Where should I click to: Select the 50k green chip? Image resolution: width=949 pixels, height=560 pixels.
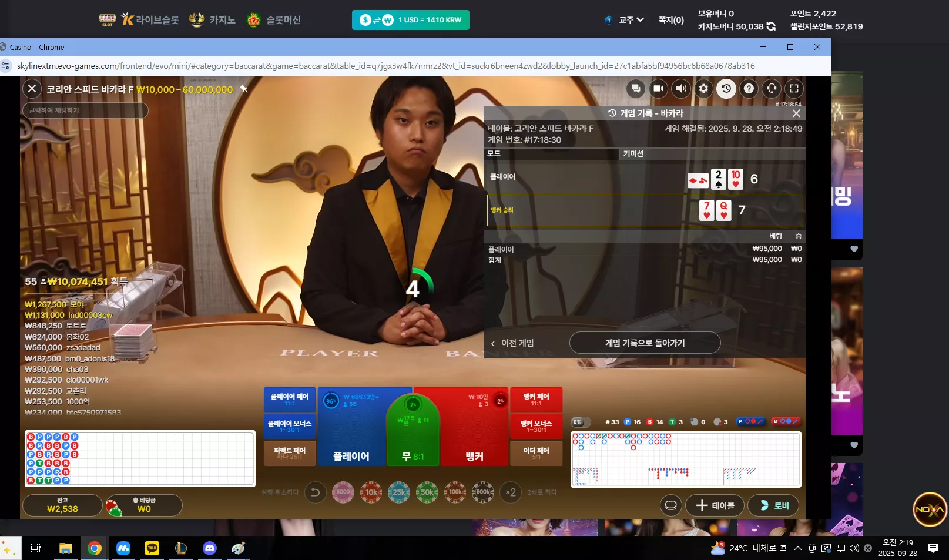coord(427,492)
